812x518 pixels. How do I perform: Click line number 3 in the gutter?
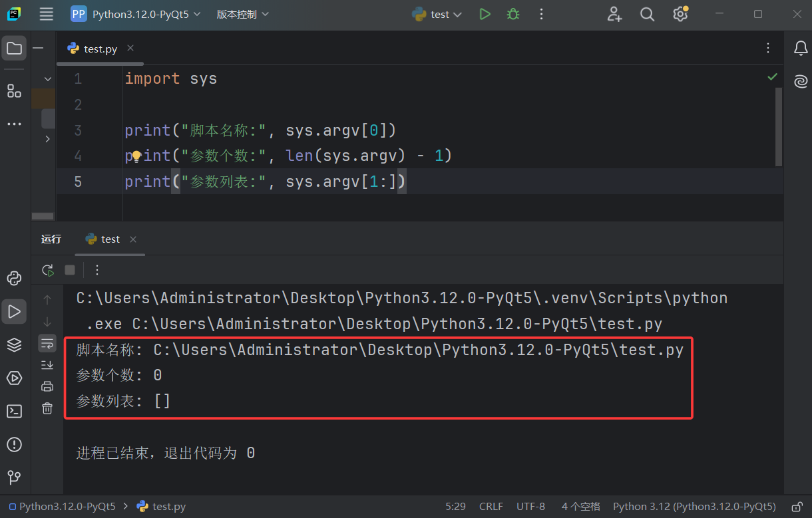coord(78,130)
